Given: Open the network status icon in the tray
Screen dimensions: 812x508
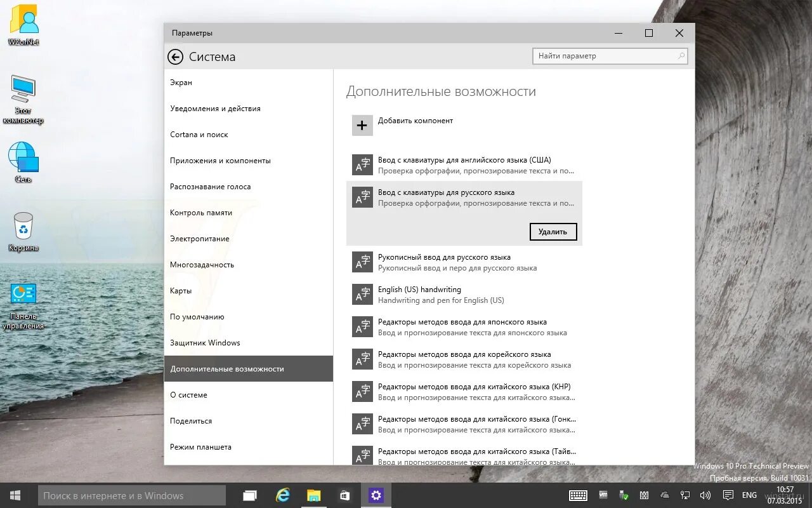Looking at the screenshot, I should point(685,495).
